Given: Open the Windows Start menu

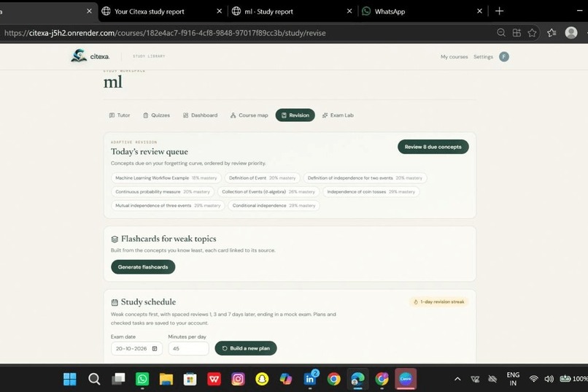Looking at the screenshot, I should [x=70, y=379].
